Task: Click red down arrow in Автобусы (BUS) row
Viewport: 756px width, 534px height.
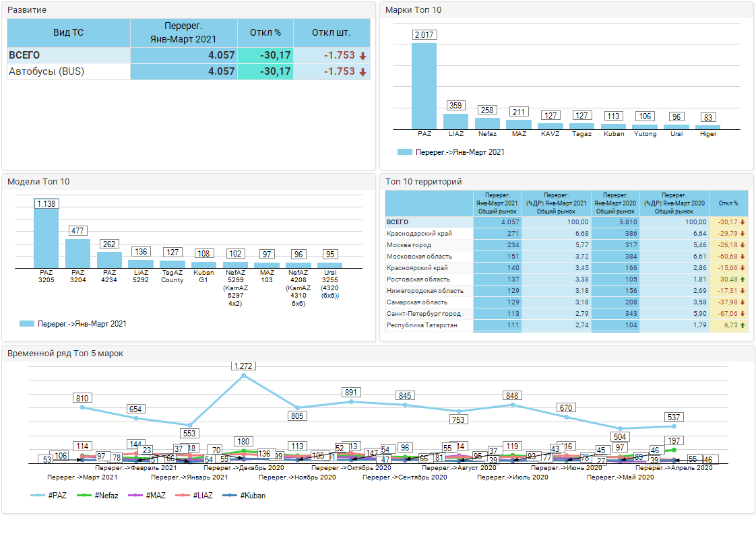Action: (x=363, y=72)
